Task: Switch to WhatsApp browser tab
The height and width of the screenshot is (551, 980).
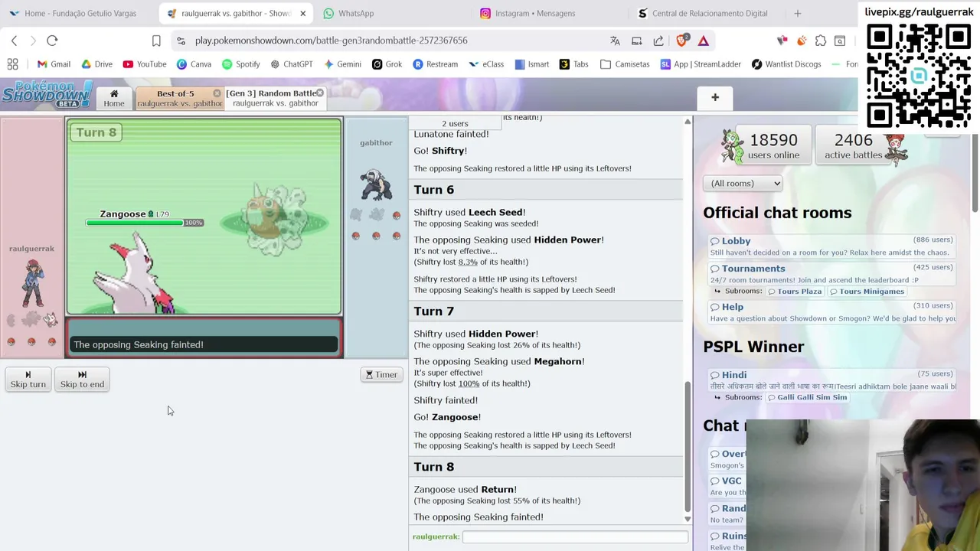Action: tap(356, 13)
